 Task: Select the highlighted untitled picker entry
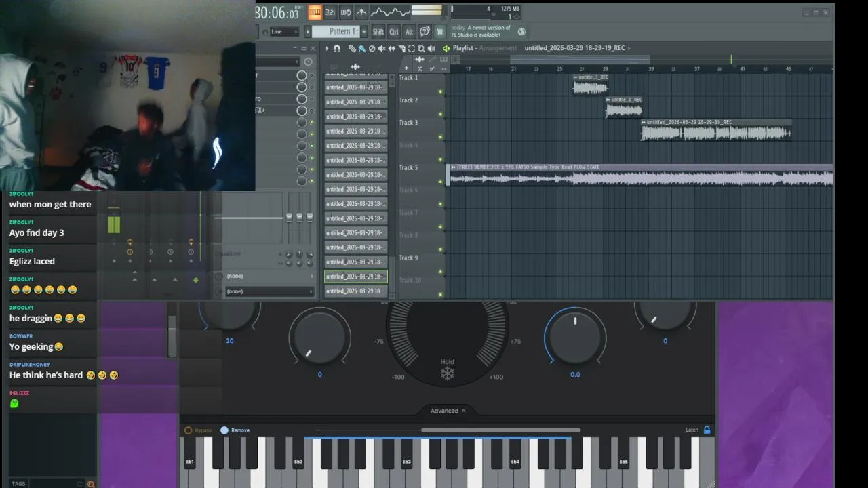coord(356,277)
